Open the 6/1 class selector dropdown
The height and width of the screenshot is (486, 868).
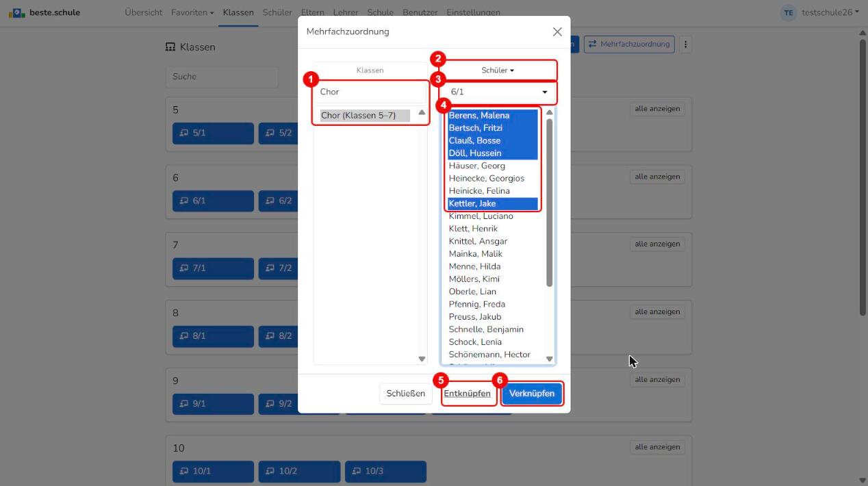tap(498, 92)
